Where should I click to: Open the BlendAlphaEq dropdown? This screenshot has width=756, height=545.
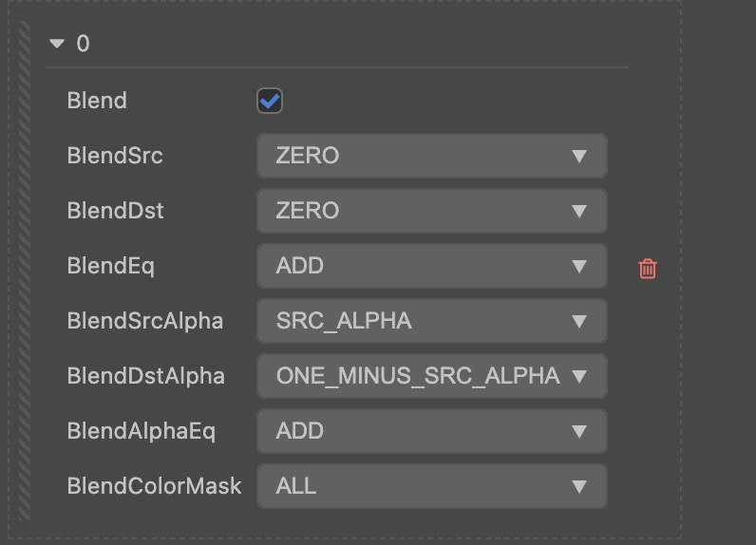431,431
